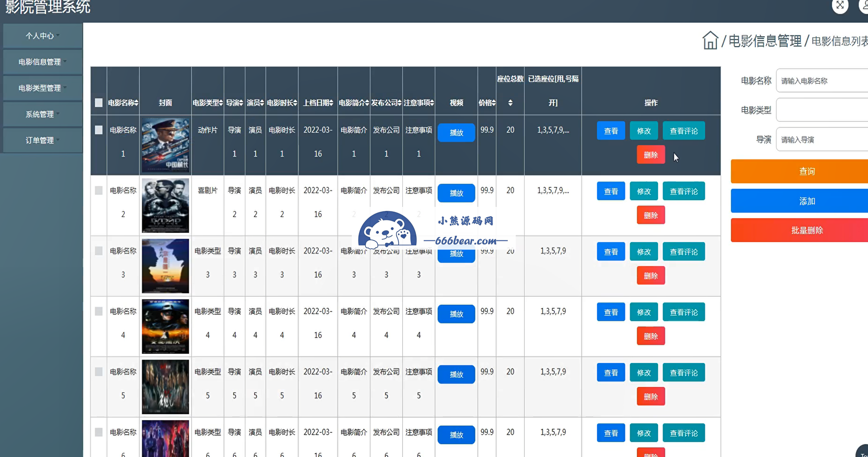Click 修改 for 电影名称4 row
Viewport: 868px width, 457px height.
click(644, 312)
